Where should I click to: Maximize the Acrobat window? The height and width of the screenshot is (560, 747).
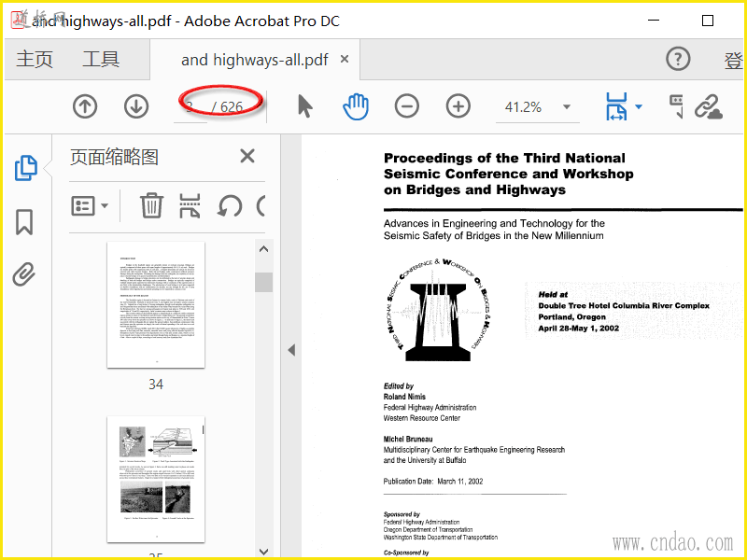708,21
